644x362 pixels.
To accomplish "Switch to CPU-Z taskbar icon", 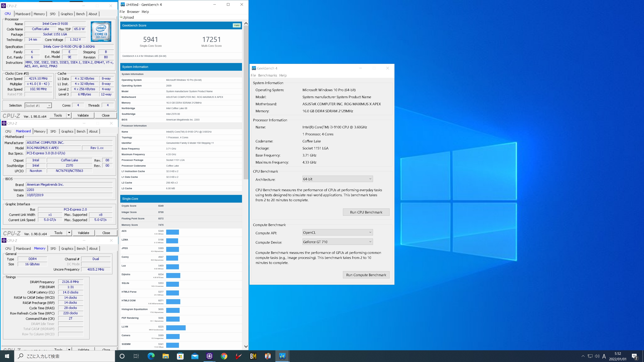I will pyautogui.click(x=209, y=356).
